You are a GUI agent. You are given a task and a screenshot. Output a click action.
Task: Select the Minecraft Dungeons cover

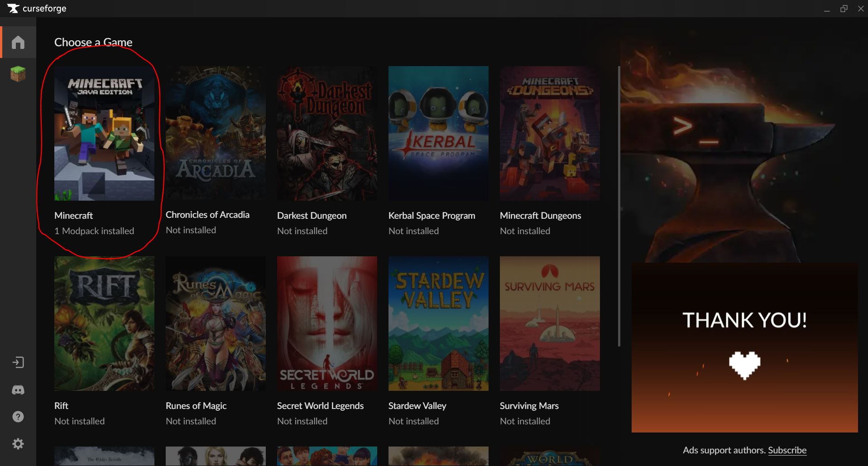pyautogui.click(x=550, y=134)
